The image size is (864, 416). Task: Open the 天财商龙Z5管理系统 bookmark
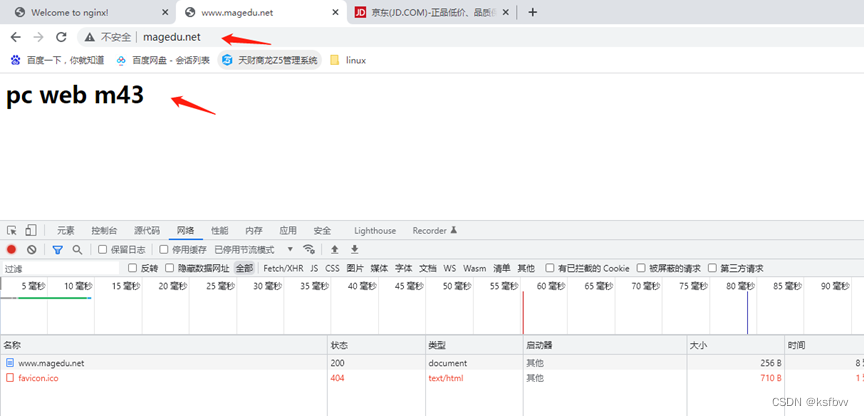(x=269, y=60)
